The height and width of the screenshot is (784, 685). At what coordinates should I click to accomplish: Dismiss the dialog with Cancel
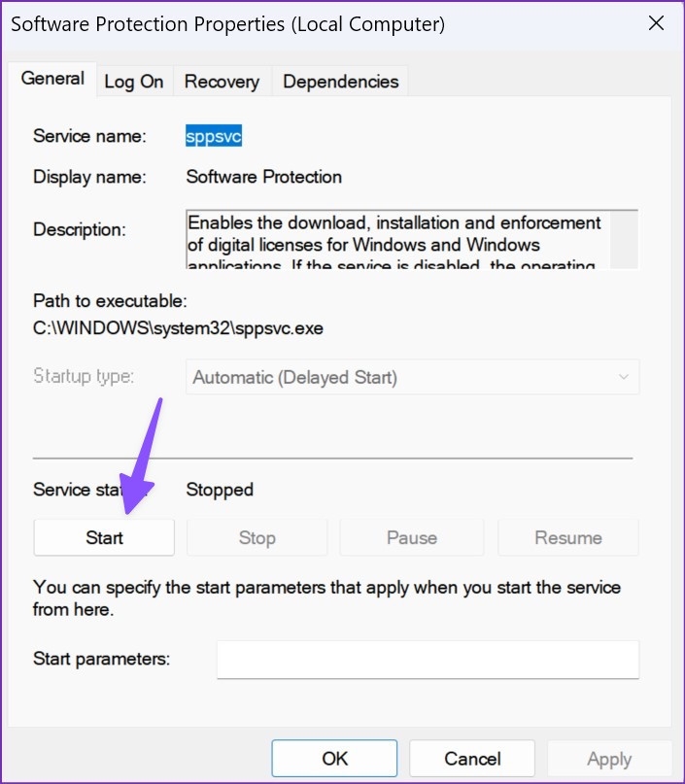471,759
